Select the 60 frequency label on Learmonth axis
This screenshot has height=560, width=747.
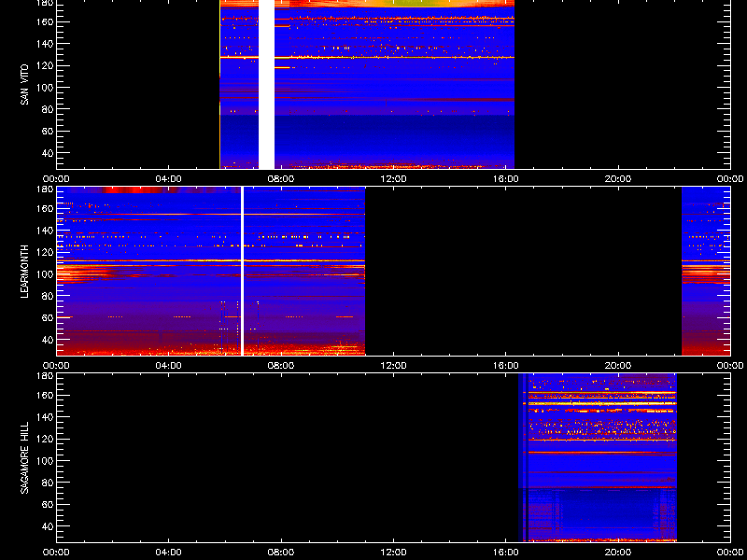coord(48,317)
